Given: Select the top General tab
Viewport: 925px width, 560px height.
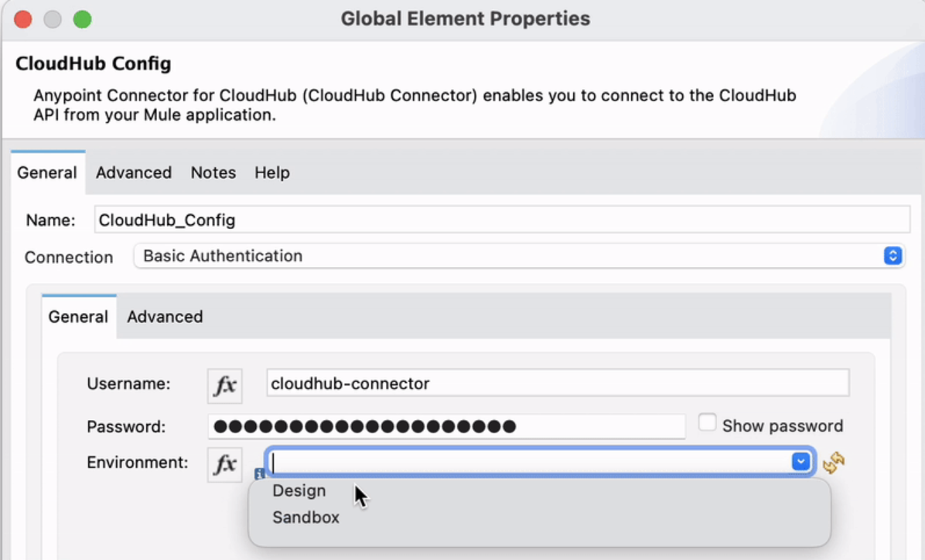Looking at the screenshot, I should pos(47,172).
